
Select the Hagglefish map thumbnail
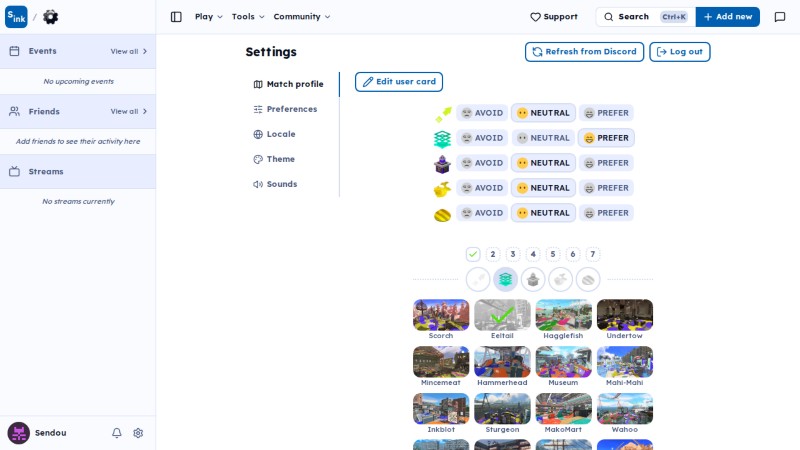click(x=564, y=315)
